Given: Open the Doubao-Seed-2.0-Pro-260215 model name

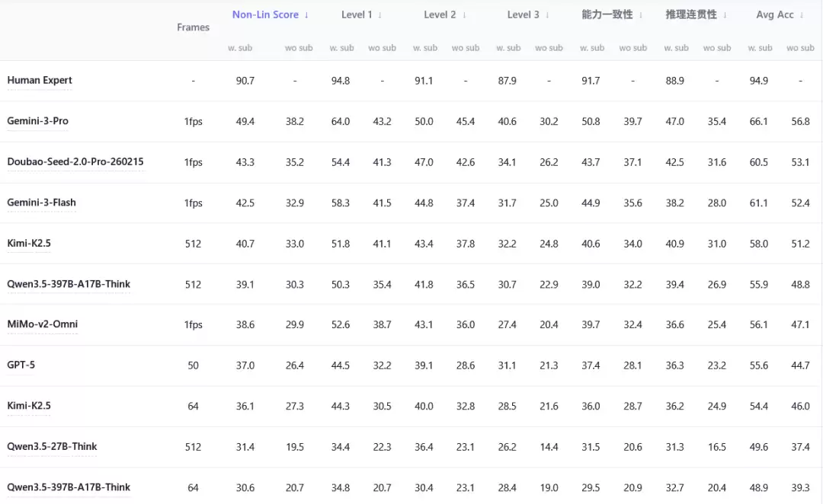Looking at the screenshot, I should tap(75, 161).
